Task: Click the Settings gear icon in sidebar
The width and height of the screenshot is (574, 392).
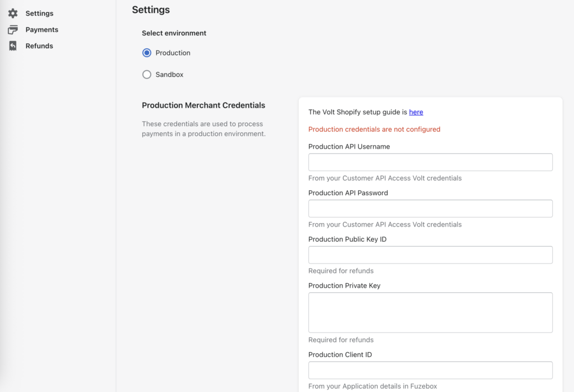Action: click(x=13, y=13)
